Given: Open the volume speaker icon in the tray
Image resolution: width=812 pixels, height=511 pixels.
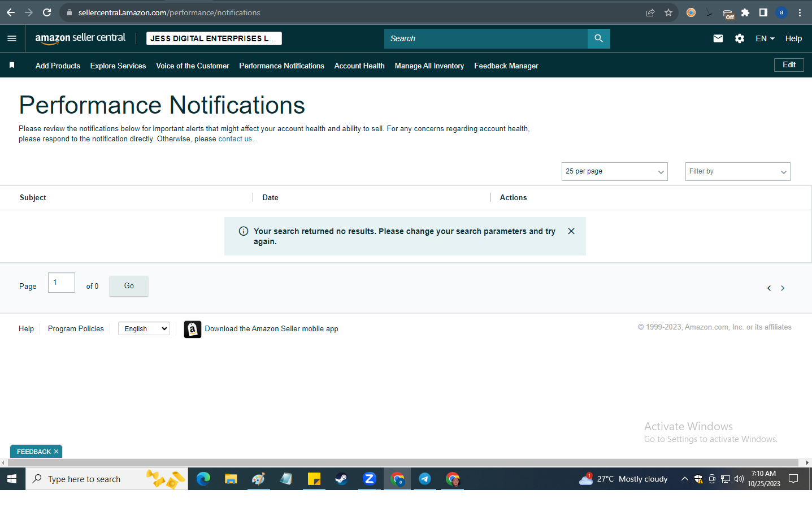Looking at the screenshot, I should coord(739,479).
